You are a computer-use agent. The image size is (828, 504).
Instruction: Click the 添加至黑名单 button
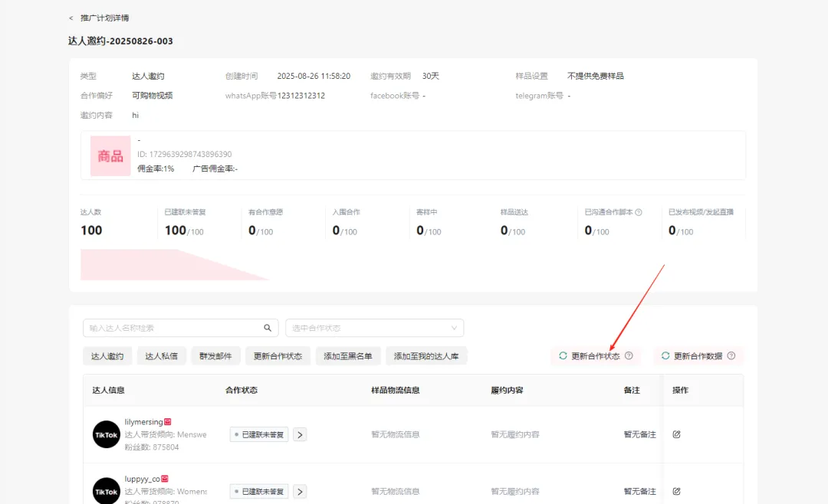tap(348, 356)
